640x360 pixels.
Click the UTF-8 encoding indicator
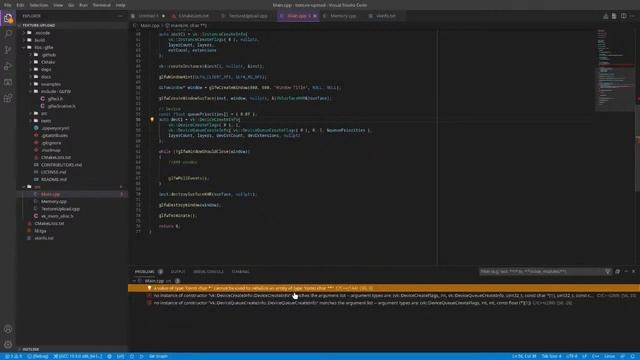point(572,356)
